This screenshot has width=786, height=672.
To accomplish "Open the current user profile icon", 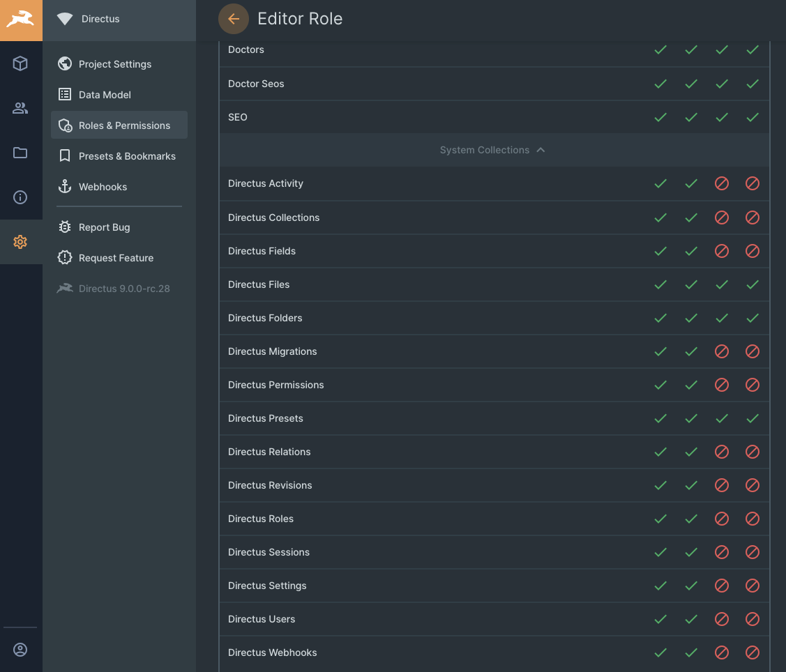I will [x=20, y=650].
